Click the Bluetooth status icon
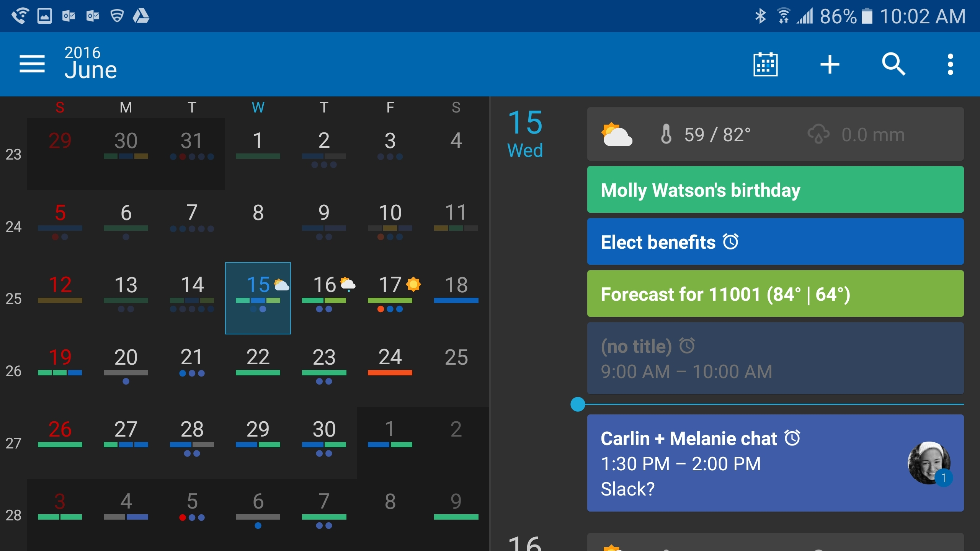Screen dimensions: 980x551 [759, 15]
